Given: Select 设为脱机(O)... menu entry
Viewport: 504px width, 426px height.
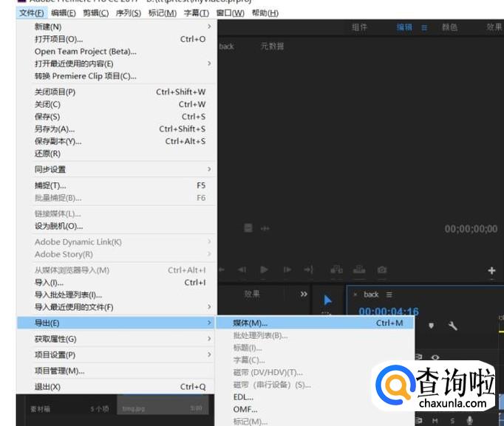Looking at the screenshot, I should tap(116, 226).
